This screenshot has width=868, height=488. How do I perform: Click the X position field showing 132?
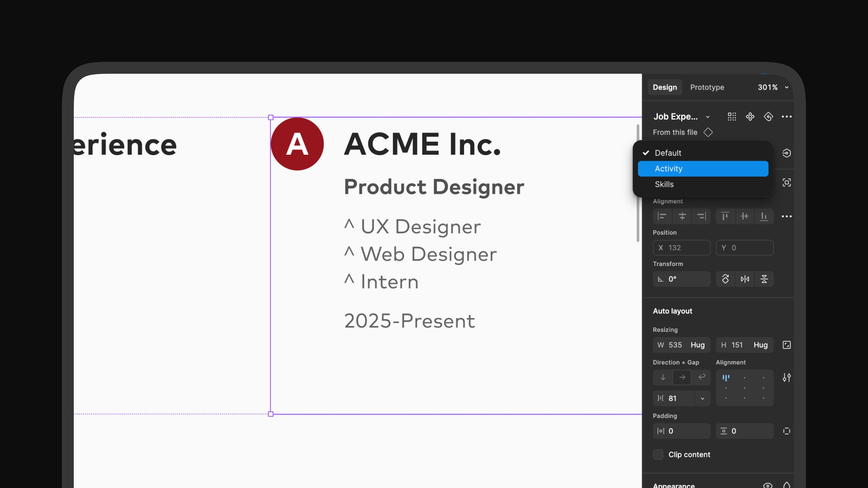(681, 248)
